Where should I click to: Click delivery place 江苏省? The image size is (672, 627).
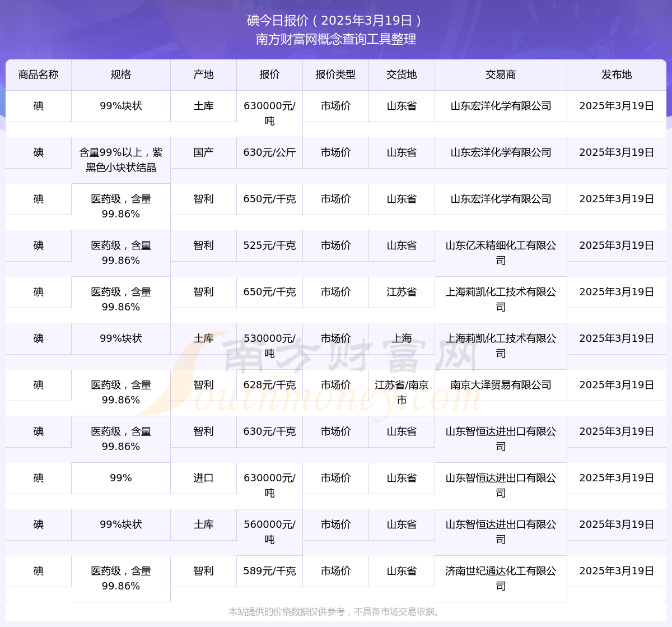click(402, 292)
